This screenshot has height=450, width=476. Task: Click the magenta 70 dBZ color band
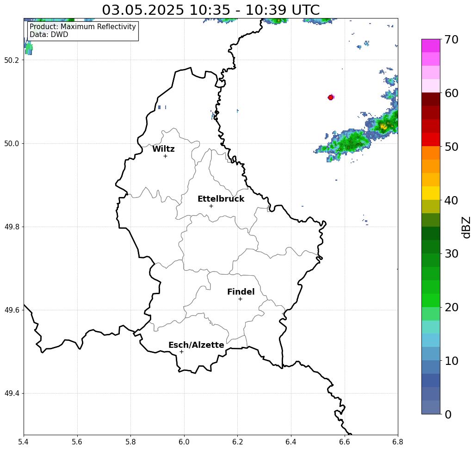pos(431,46)
